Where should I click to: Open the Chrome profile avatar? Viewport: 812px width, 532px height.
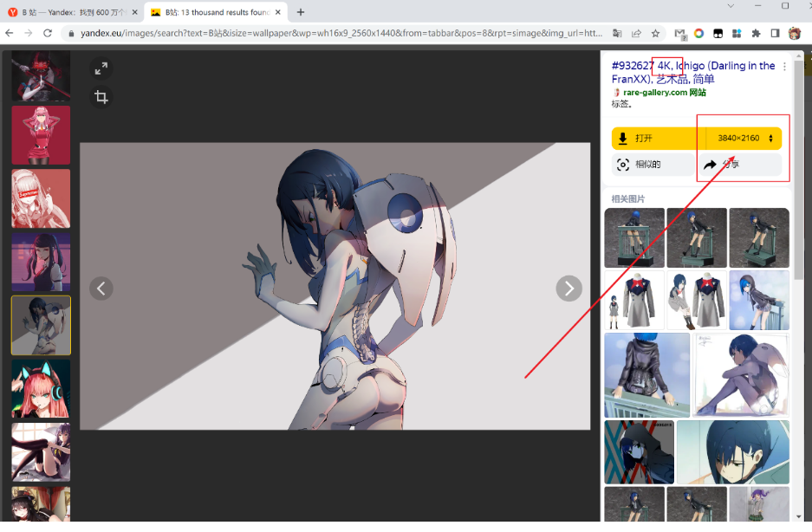point(795,34)
